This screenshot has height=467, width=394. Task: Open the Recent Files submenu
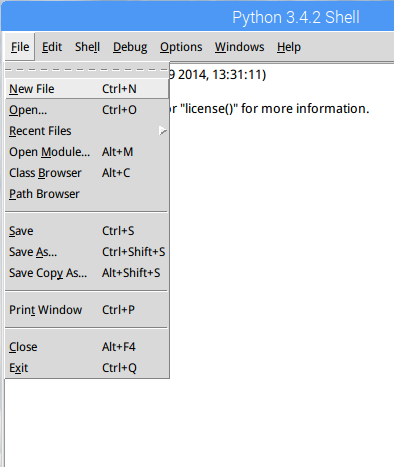87,131
